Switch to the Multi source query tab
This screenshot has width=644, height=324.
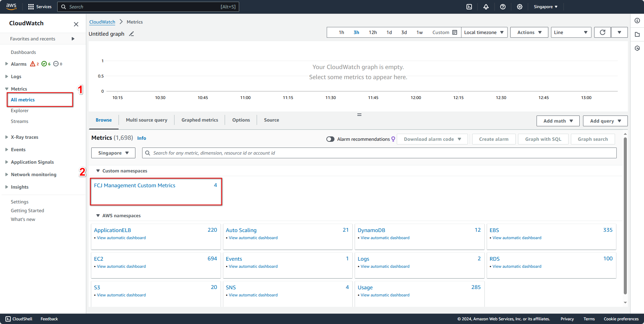(147, 120)
